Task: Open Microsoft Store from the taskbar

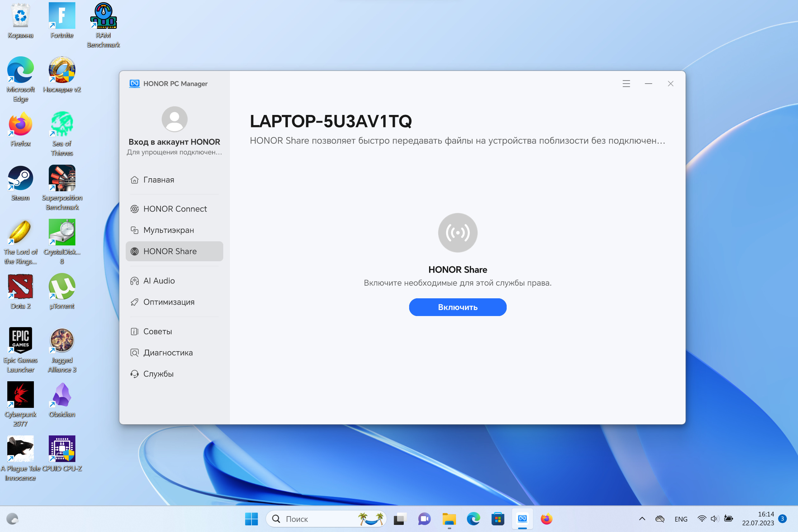Action: [498, 519]
